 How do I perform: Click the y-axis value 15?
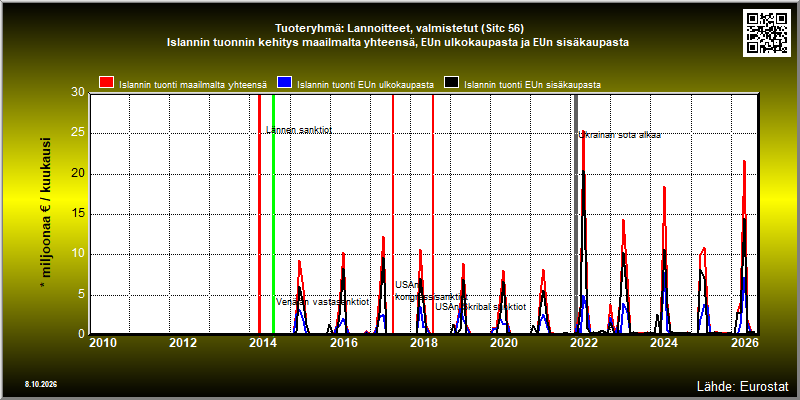point(79,214)
